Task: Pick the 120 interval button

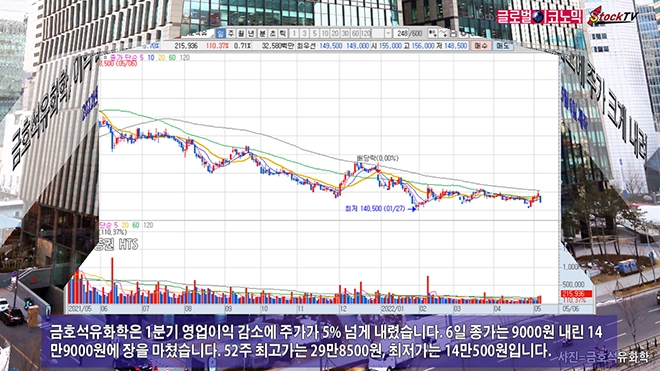Action: coord(365,33)
